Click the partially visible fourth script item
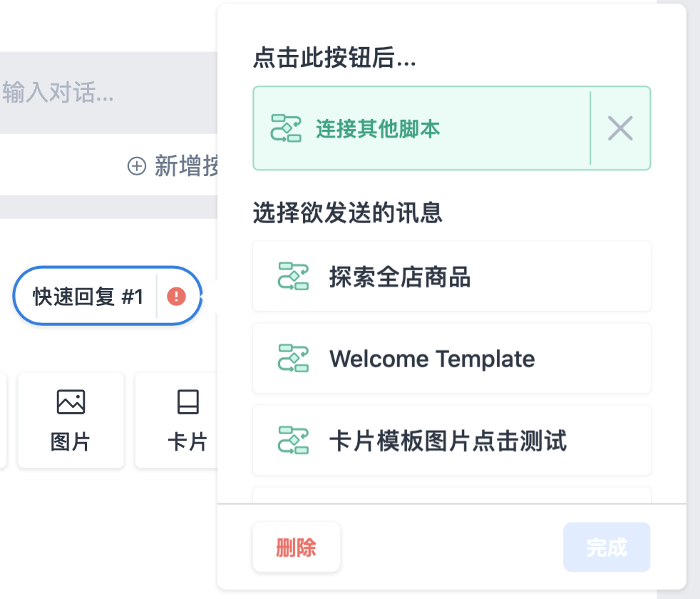This screenshot has width=700, height=599. [452, 495]
